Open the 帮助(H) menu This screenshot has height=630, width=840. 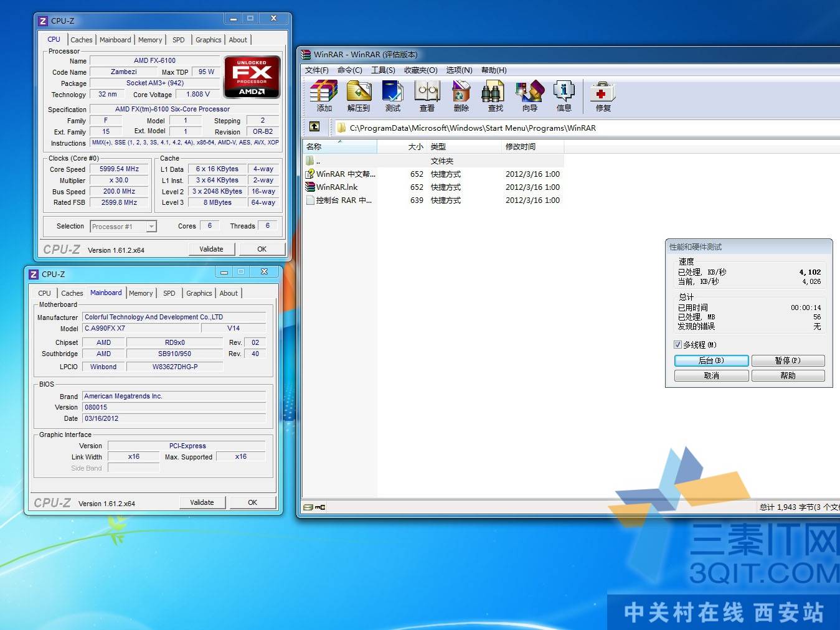(494, 70)
